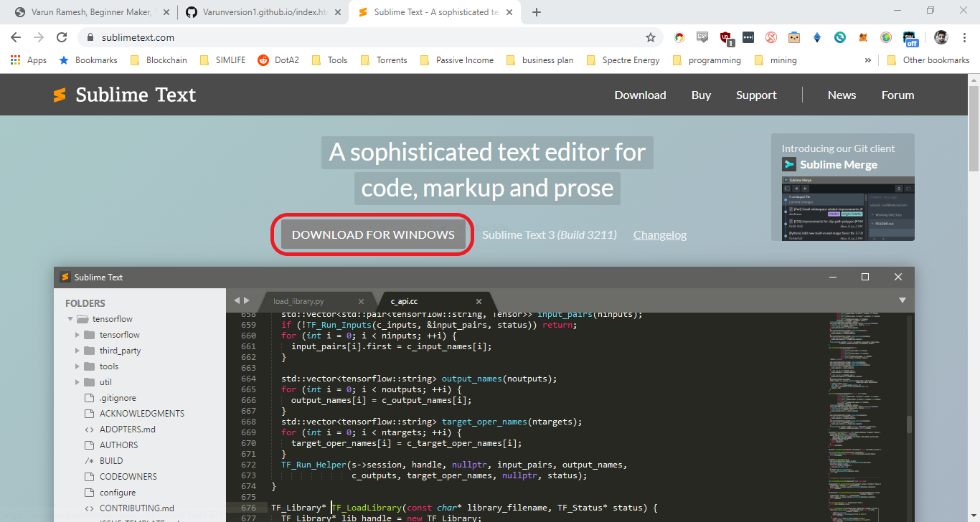Open the BUILD file
This screenshot has height=522, width=980.
tap(103, 461)
